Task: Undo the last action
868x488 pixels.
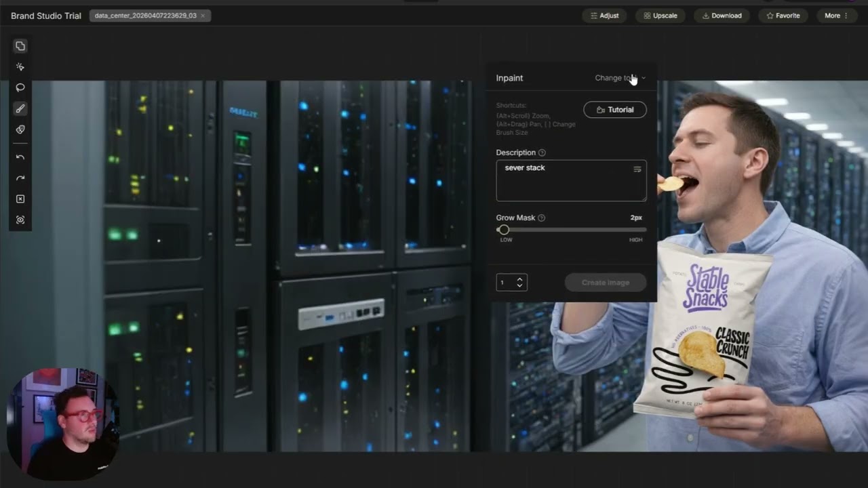Action: [x=20, y=157]
